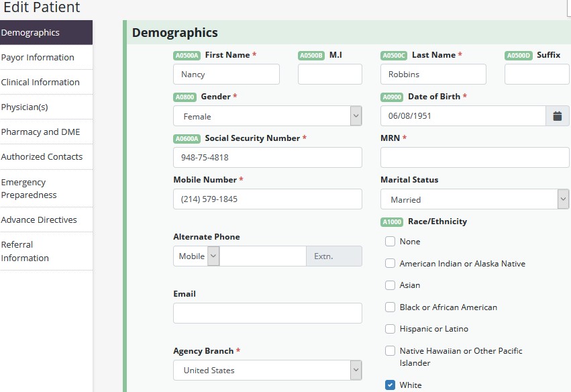The height and width of the screenshot is (392, 571).
Task: Click into the MRN input field
Action: point(474,158)
